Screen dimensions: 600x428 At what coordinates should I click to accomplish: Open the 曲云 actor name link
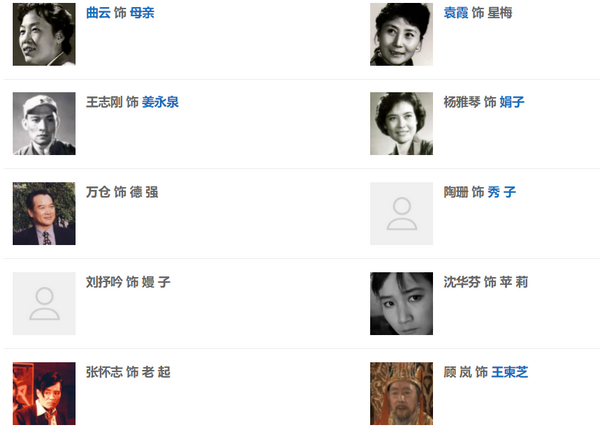(98, 13)
